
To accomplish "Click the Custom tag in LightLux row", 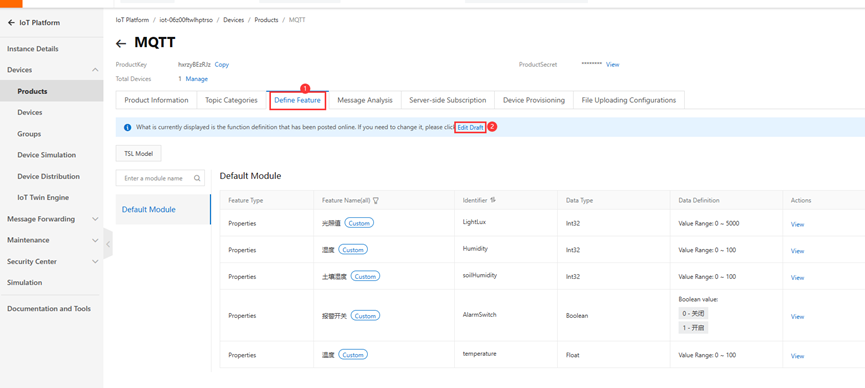I will point(360,223).
